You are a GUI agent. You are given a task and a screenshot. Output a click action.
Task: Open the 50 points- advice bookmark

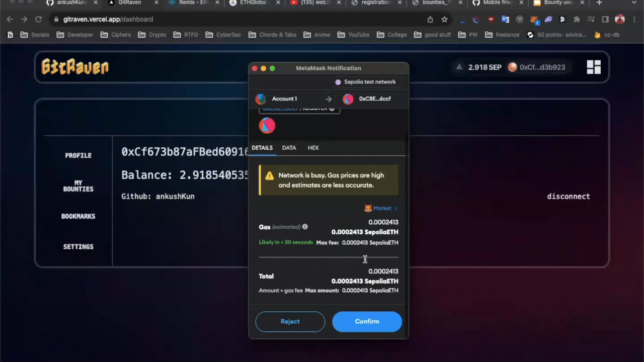[556, 35]
